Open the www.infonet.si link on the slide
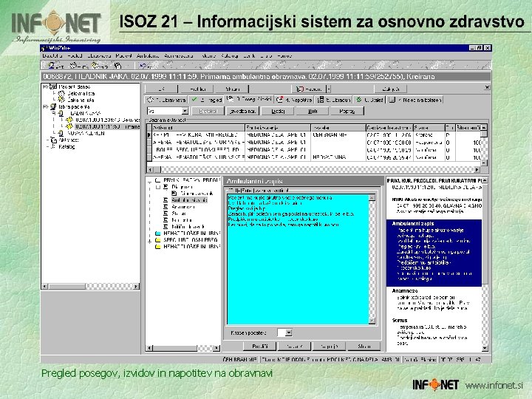This screenshot has width=532, height=399. pos(494,386)
